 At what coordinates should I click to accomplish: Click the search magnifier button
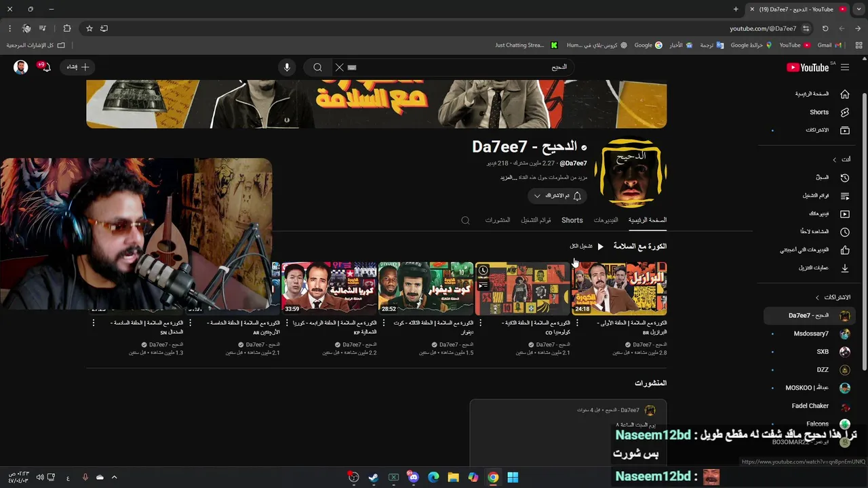coord(317,67)
